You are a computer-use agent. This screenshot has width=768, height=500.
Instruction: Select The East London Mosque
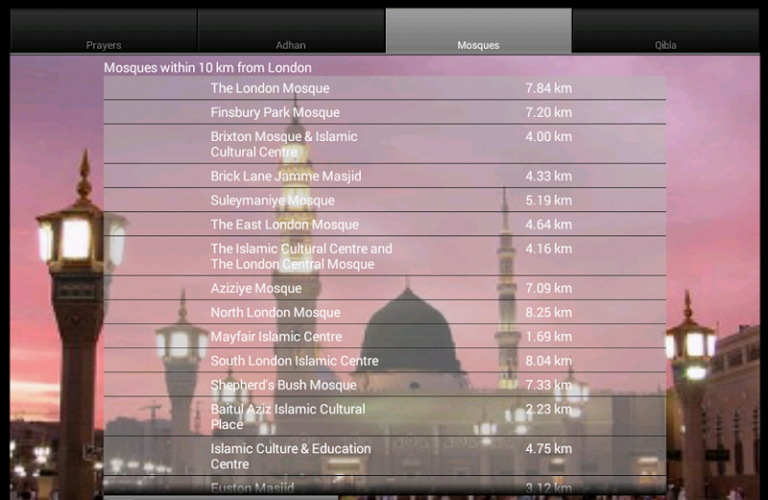pos(384,224)
